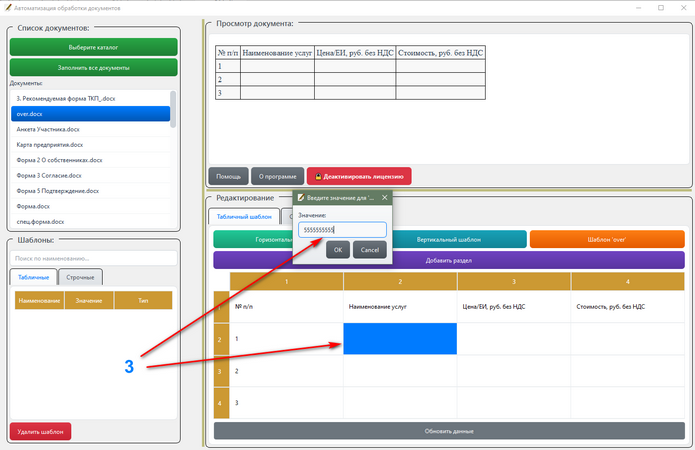Select 'Форма 3 Согласие.docx' document
The height and width of the screenshot is (450, 695).
coord(90,176)
